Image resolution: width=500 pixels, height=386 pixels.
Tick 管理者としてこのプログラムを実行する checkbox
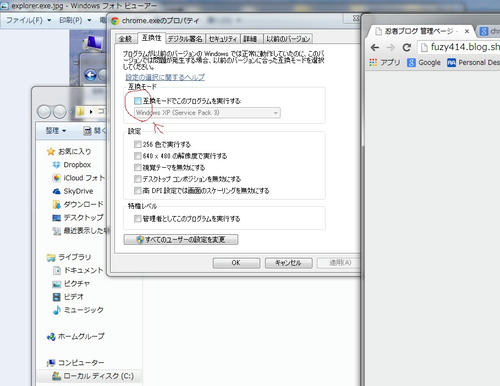tap(137, 219)
